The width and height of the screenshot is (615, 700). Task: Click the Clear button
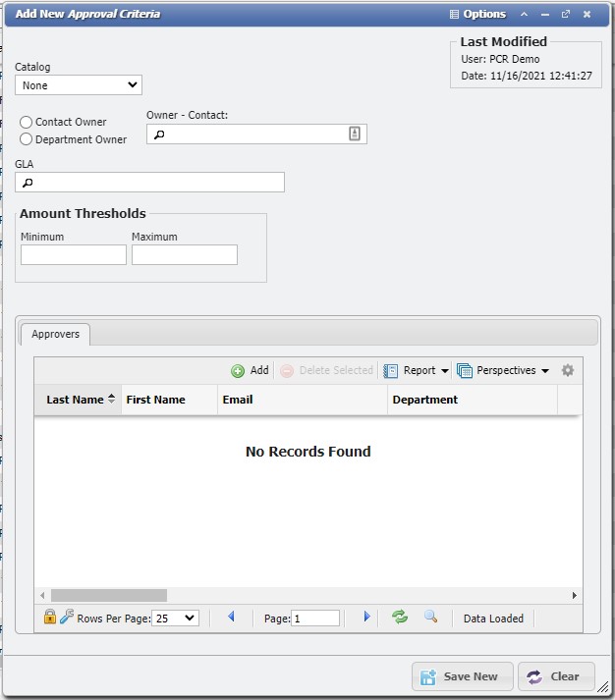click(x=556, y=676)
